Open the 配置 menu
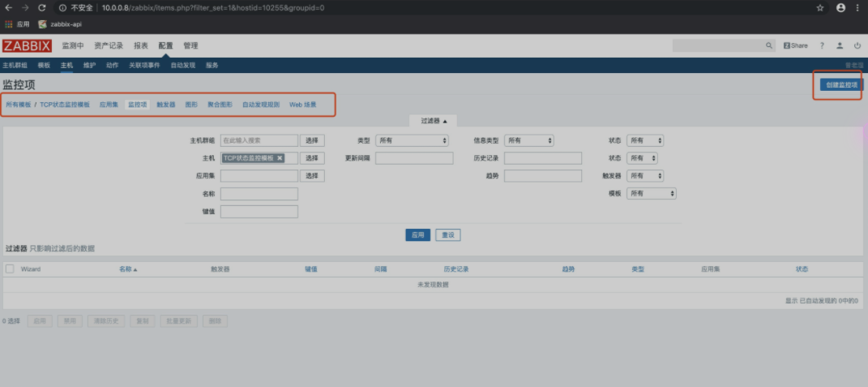This screenshot has width=868, height=387. 165,45
